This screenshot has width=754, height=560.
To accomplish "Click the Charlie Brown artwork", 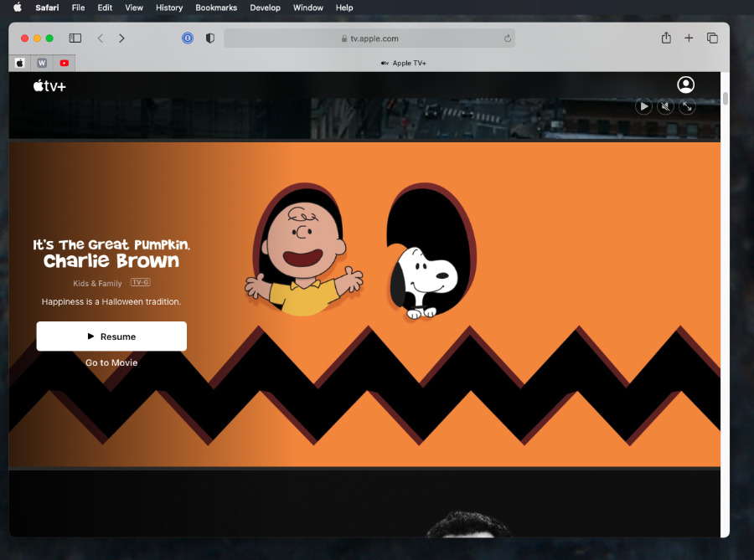I will (x=304, y=249).
